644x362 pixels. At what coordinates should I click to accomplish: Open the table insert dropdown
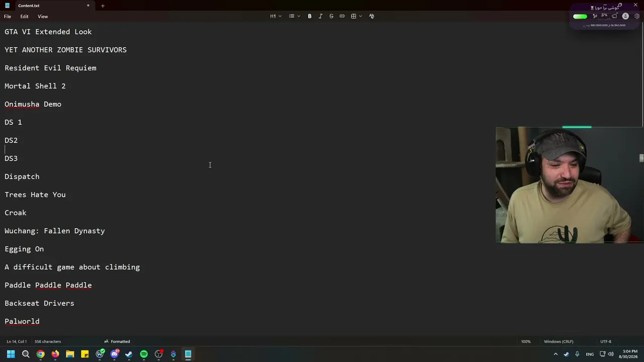[356, 16]
